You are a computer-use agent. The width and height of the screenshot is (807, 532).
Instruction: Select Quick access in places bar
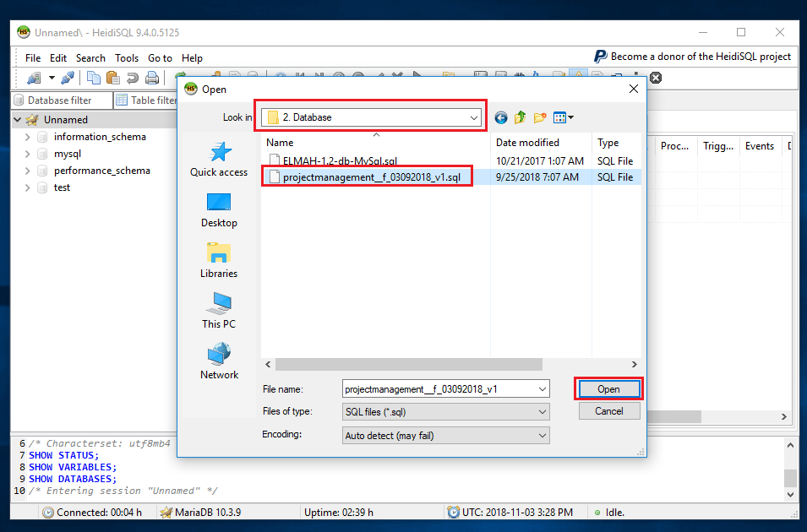tap(219, 160)
